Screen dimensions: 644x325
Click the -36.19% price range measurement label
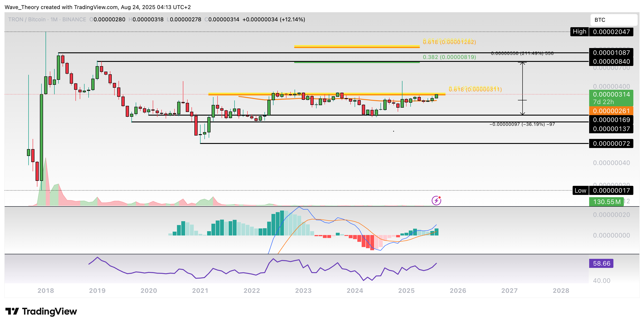(522, 124)
